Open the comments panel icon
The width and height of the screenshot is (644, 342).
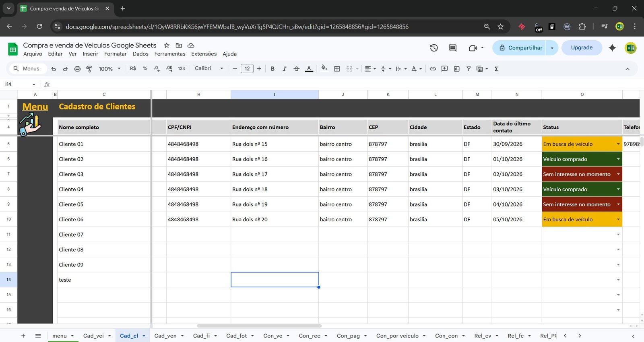[x=452, y=48]
